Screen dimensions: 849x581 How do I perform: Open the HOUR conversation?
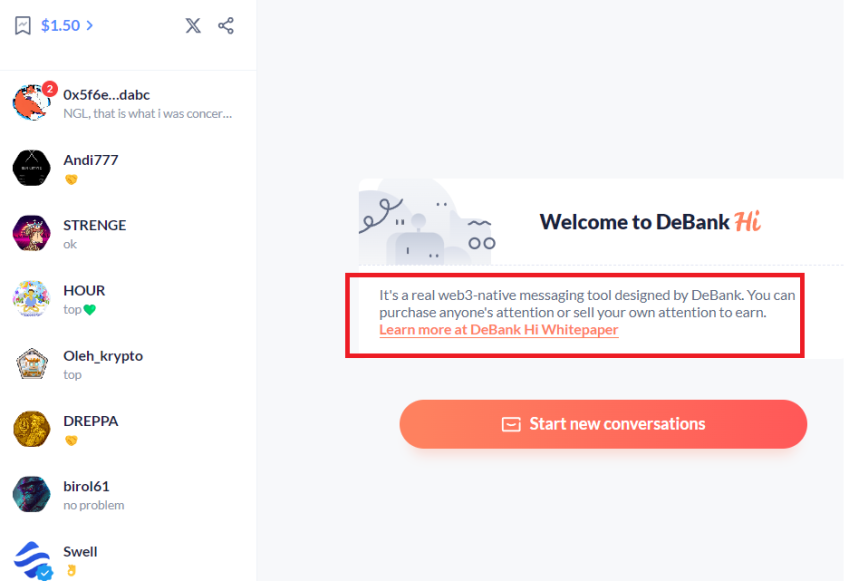coord(128,299)
